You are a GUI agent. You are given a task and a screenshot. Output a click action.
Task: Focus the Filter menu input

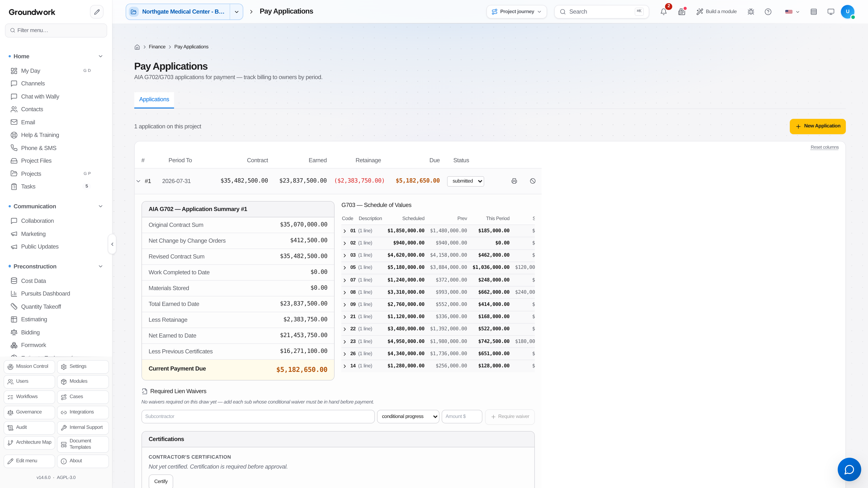click(56, 30)
